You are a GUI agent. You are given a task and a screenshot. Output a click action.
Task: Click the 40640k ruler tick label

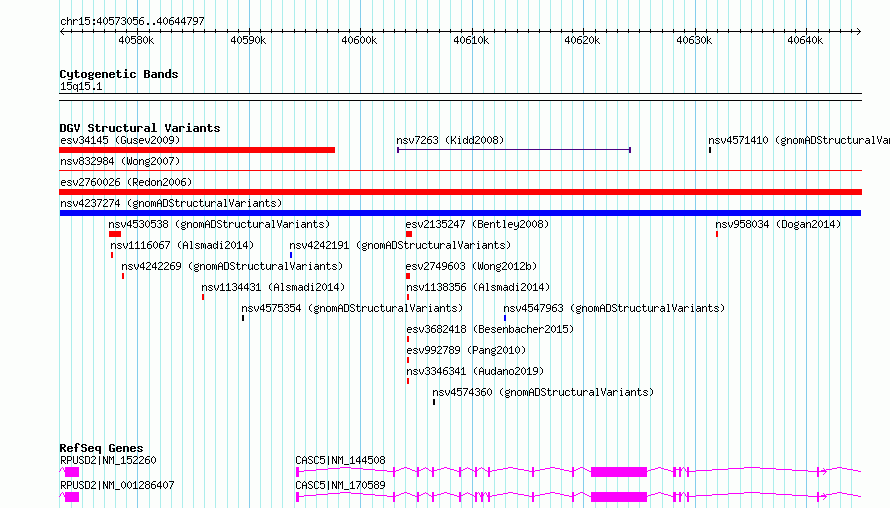805,40
